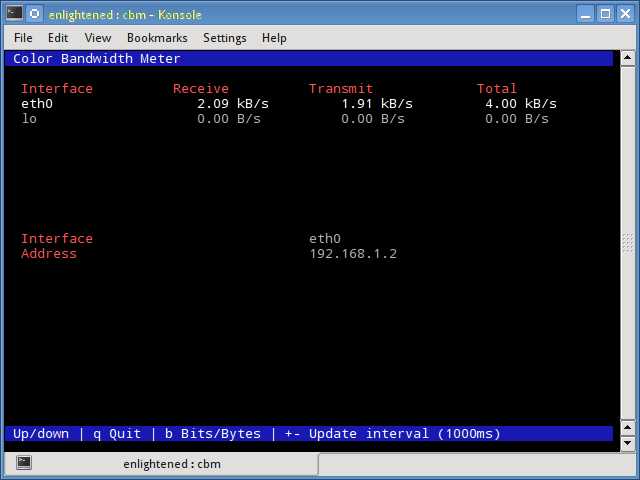Open the Bookmarks menu
The height and width of the screenshot is (480, 640).
tap(157, 38)
